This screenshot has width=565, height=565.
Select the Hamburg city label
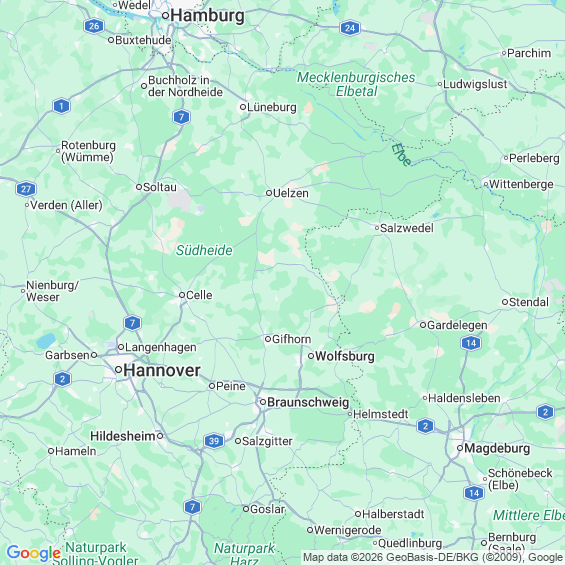(208, 16)
